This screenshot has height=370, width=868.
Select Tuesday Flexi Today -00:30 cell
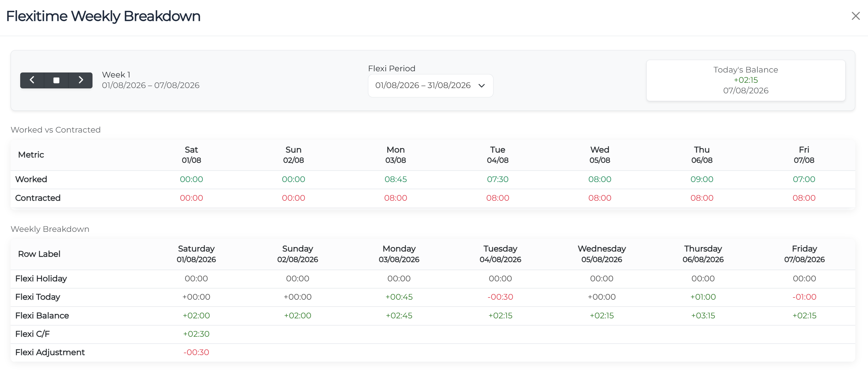point(500,297)
